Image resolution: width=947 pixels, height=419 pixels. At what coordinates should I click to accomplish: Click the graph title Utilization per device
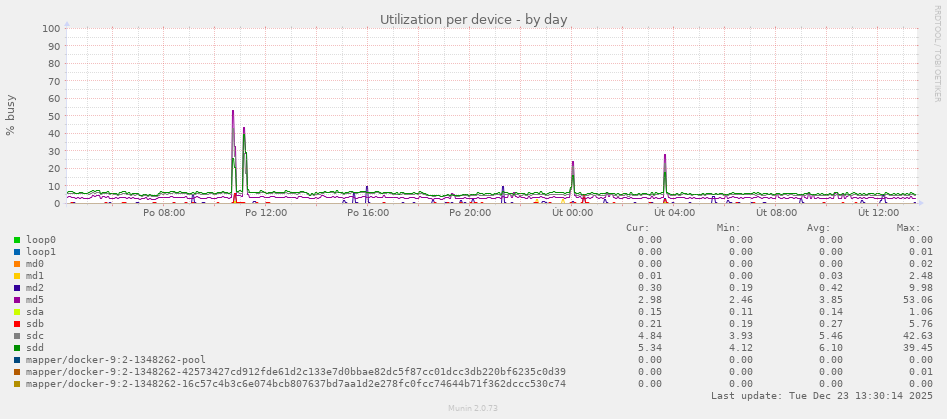click(474, 20)
